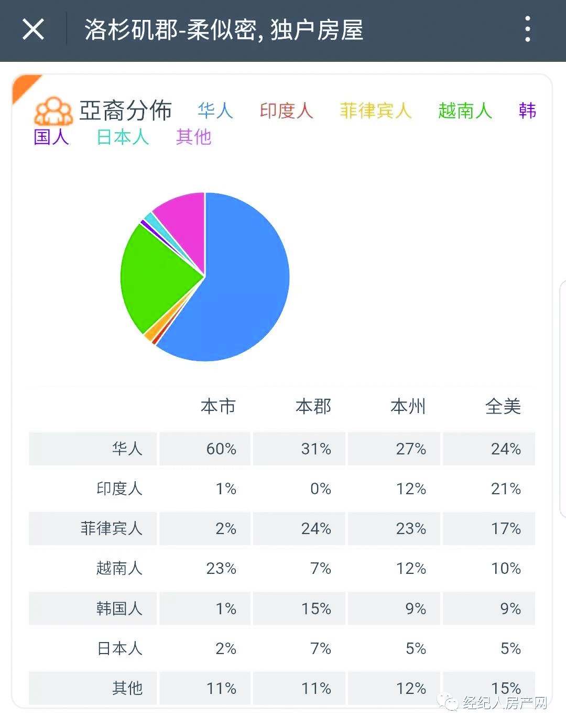Toggle the 日本人 legend entry

pyautogui.click(x=123, y=137)
